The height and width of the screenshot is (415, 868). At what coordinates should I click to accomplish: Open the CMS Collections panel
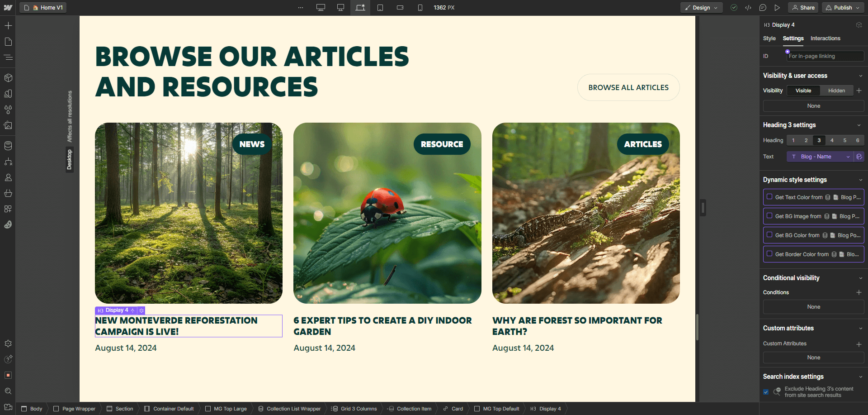pyautogui.click(x=8, y=146)
